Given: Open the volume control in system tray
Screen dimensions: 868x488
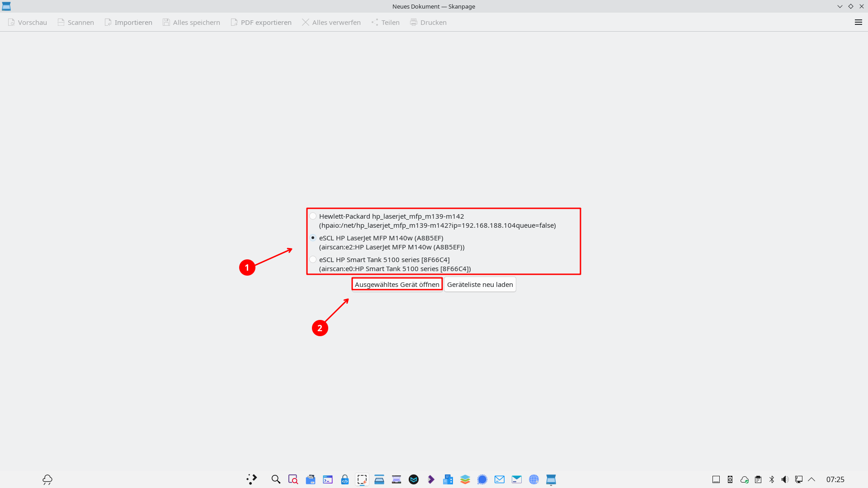Looking at the screenshot, I should tap(785, 479).
